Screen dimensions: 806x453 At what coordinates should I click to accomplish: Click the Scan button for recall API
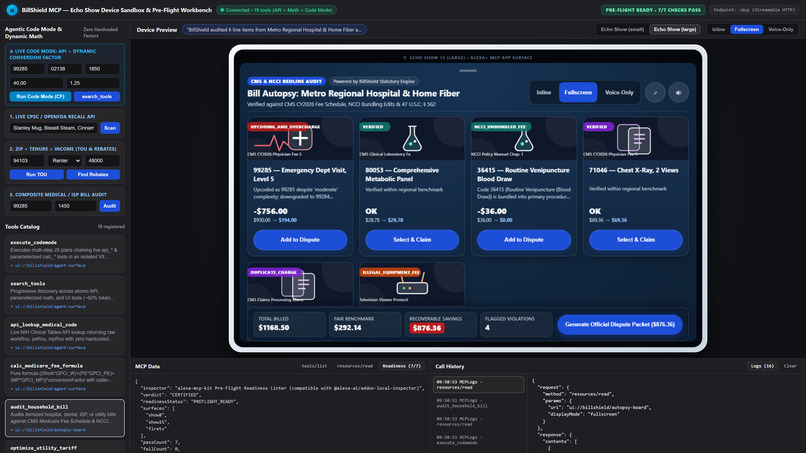tap(110, 128)
